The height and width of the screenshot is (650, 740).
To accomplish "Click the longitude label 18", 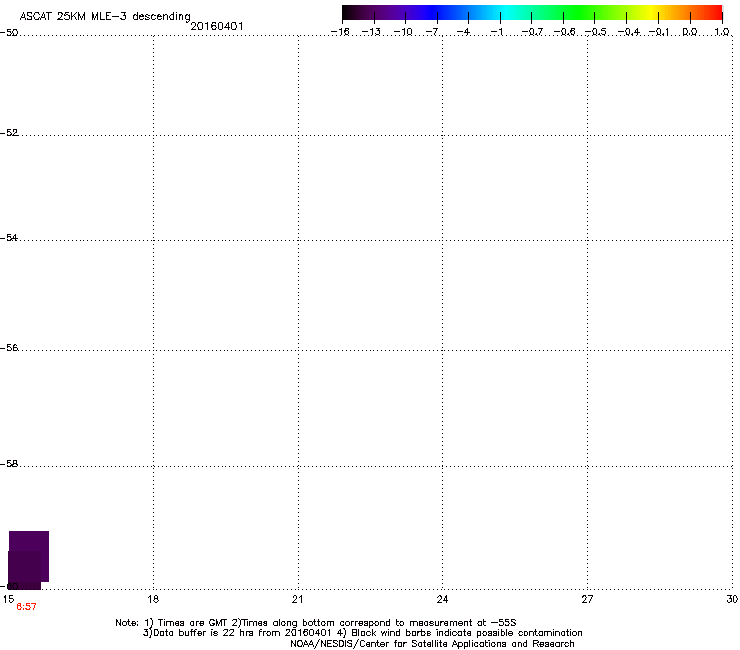I will (153, 599).
